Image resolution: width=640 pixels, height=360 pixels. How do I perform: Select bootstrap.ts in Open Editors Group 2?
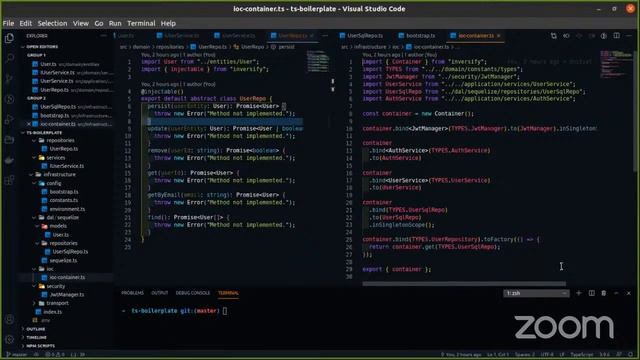pyautogui.click(x=54, y=116)
